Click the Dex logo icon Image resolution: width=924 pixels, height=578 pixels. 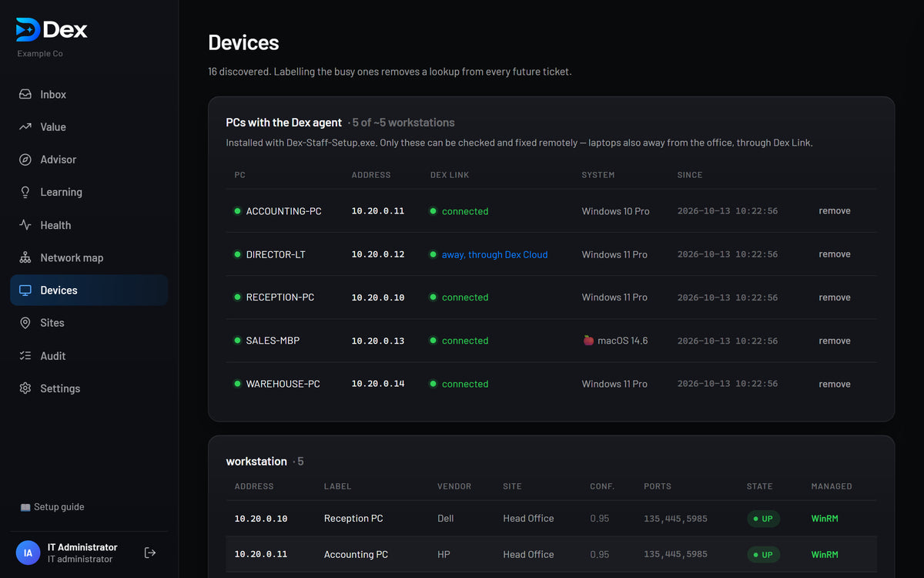(28, 29)
